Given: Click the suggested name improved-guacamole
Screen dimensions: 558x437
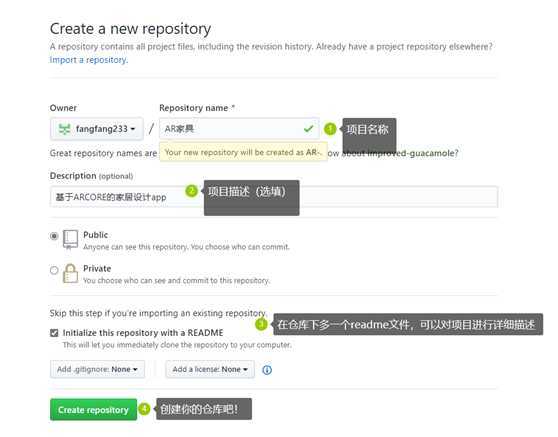Looking at the screenshot, I should 410,153.
